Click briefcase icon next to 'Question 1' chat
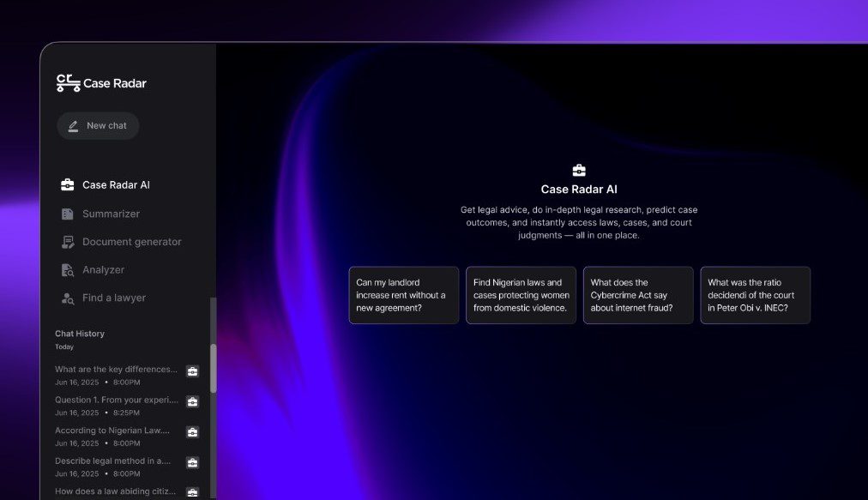The image size is (868, 500). (192, 401)
